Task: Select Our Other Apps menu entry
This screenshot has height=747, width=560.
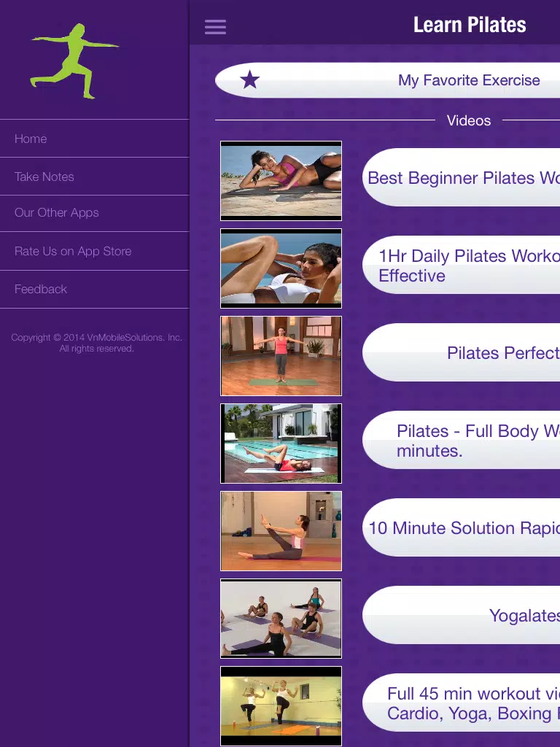Action: (x=95, y=213)
